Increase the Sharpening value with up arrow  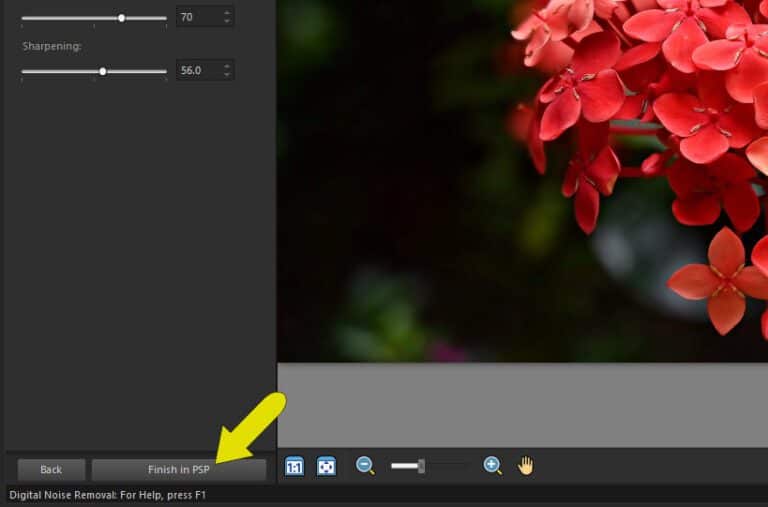[x=227, y=66]
